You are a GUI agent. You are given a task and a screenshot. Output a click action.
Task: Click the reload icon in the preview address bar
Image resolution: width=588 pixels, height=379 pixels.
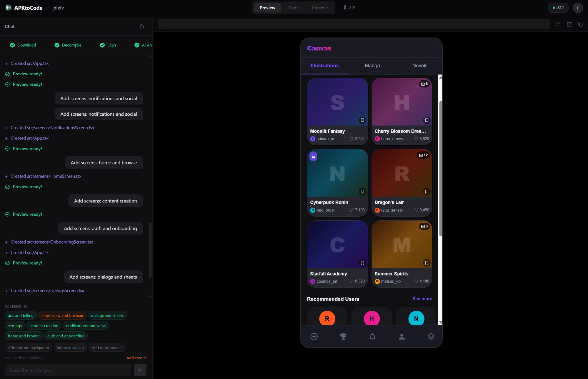[x=557, y=24]
